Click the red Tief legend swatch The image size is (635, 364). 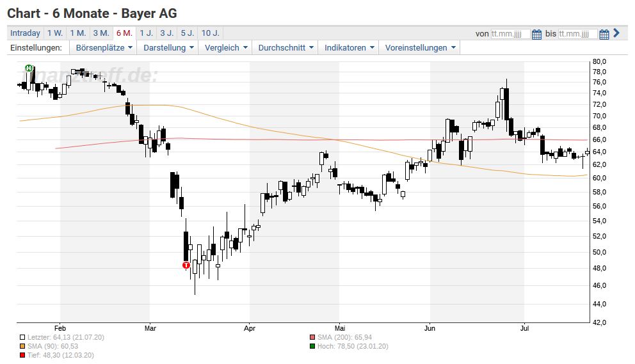pos(22,355)
